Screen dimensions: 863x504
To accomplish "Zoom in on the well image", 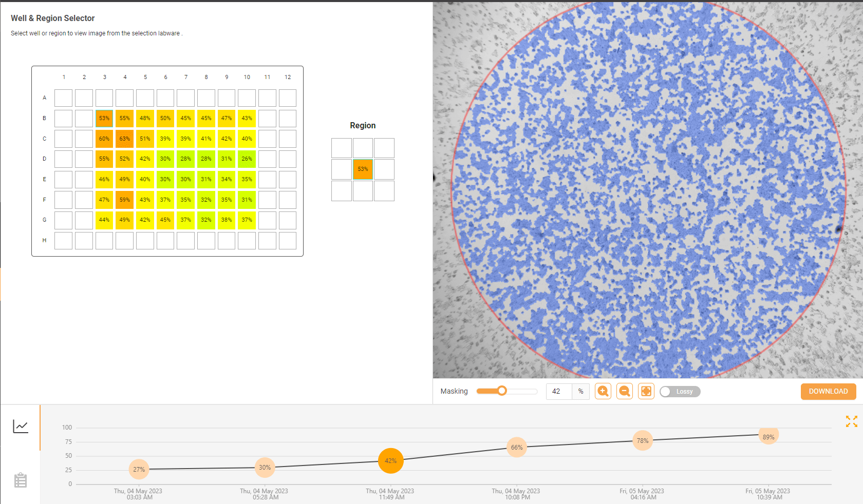I will pos(603,392).
